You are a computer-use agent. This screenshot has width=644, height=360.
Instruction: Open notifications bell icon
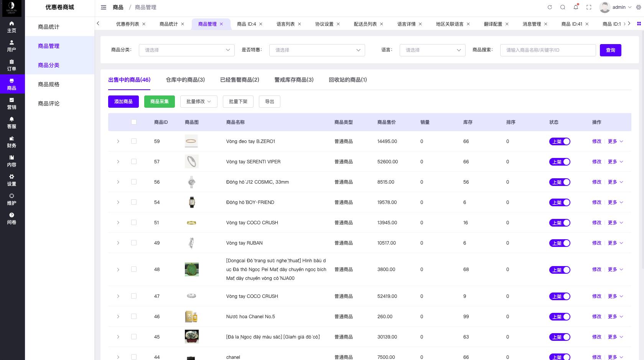[576, 7]
